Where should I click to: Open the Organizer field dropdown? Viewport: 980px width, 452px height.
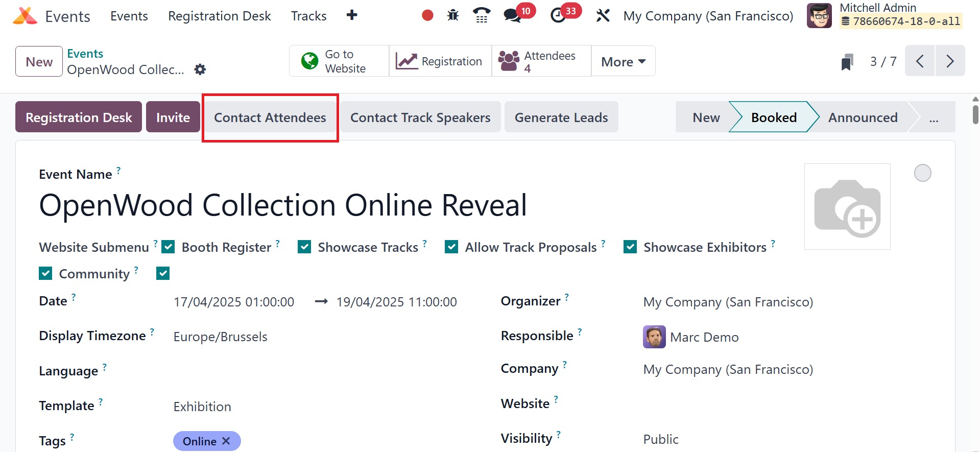[x=787, y=302]
